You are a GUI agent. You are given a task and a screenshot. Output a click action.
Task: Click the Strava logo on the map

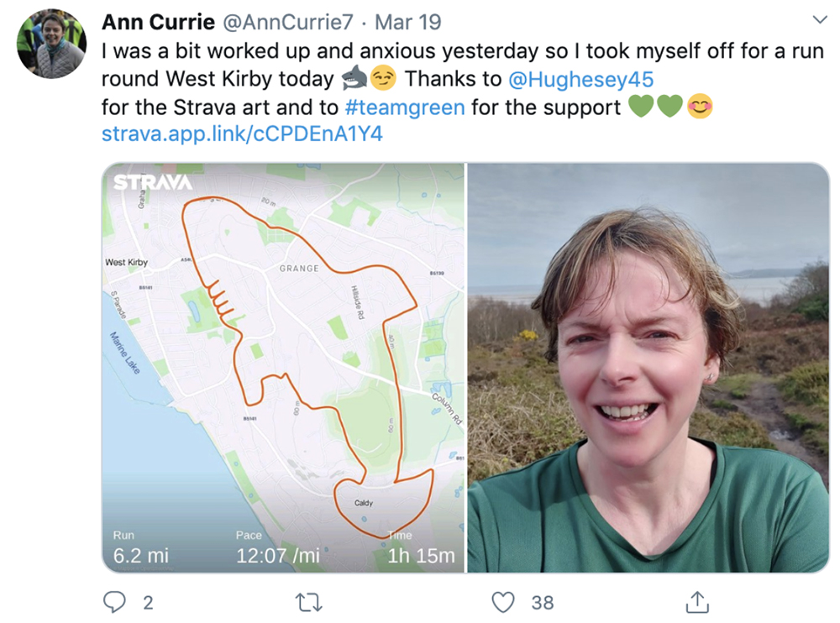(x=153, y=182)
